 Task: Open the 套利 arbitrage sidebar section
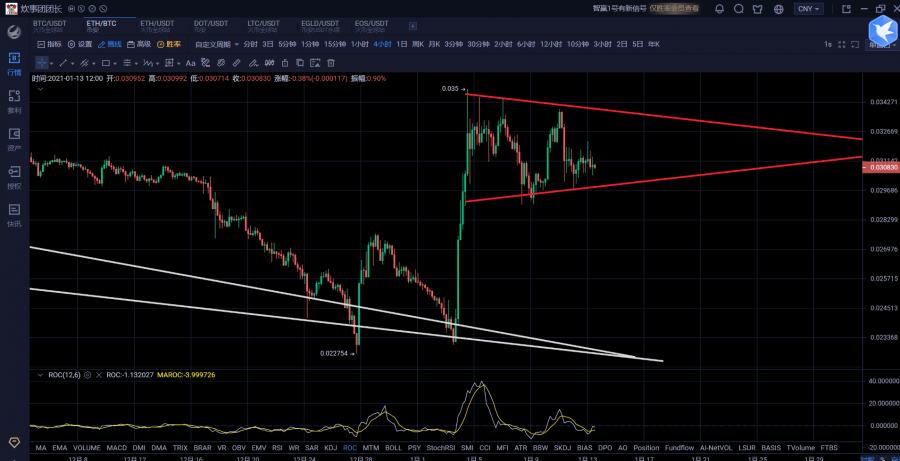tap(14, 102)
